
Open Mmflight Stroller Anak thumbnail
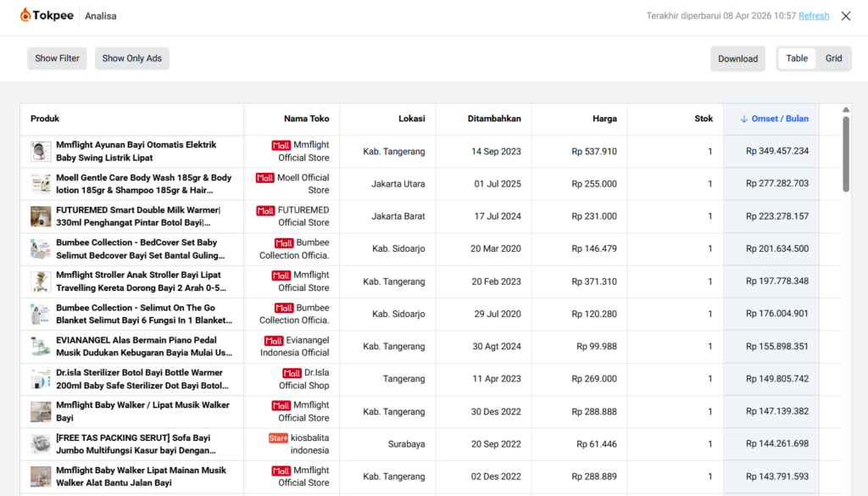point(41,281)
